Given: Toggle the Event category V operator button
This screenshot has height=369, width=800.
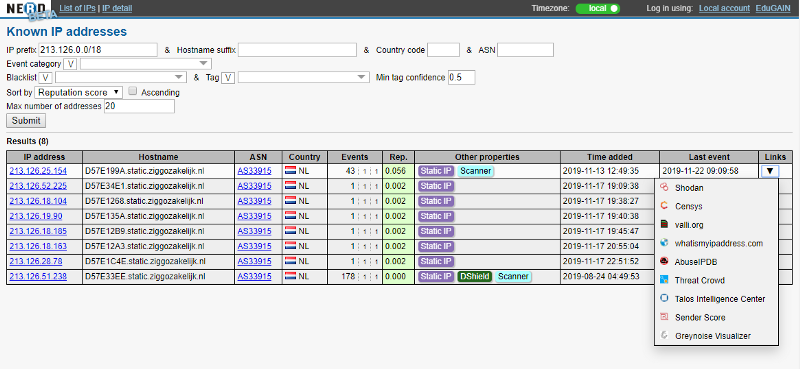Looking at the screenshot, I should [70, 64].
